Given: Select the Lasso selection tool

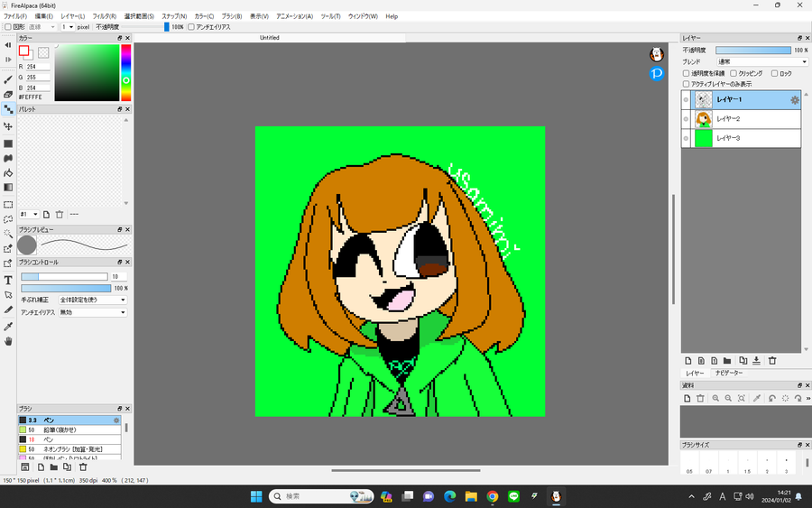Looking at the screenshot, I should (x=8, y=219).
